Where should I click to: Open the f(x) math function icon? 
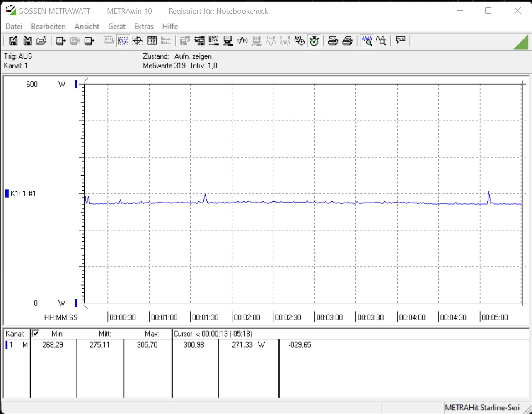pos(242,41)
